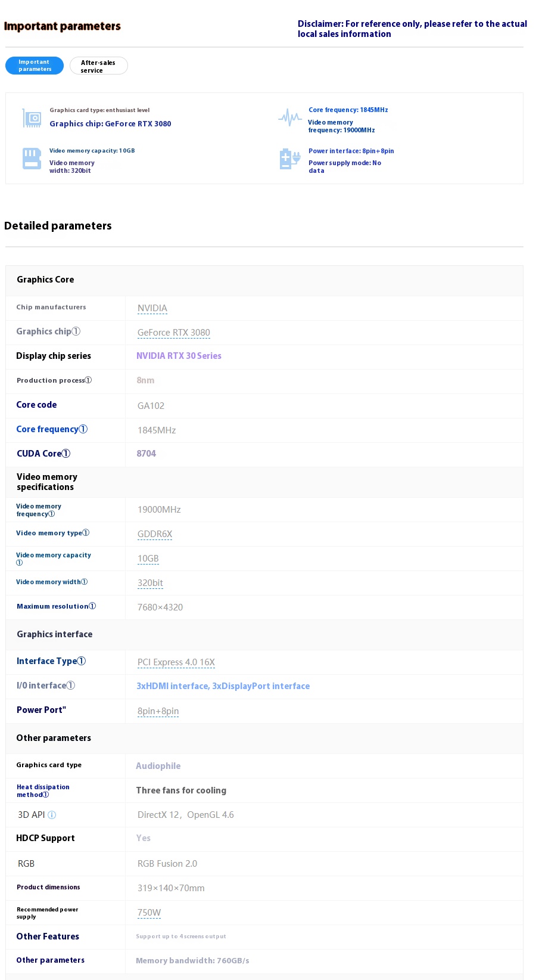Click info marker next to Video memory type
The height and width of the screenshot is (980, 536).
tap(86, 533)
